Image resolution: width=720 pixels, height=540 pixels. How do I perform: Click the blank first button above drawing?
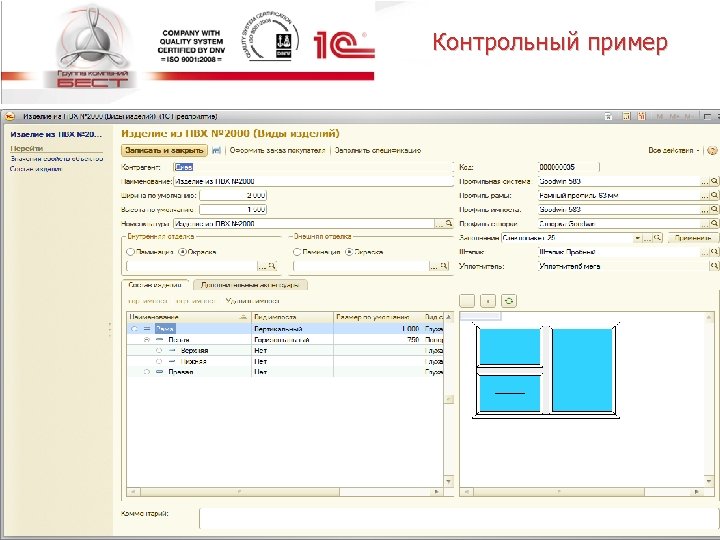(467, 301)
